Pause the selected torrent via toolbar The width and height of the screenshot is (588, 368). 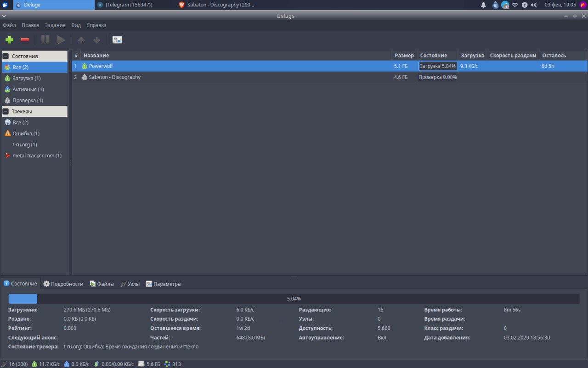click(45, 40)
